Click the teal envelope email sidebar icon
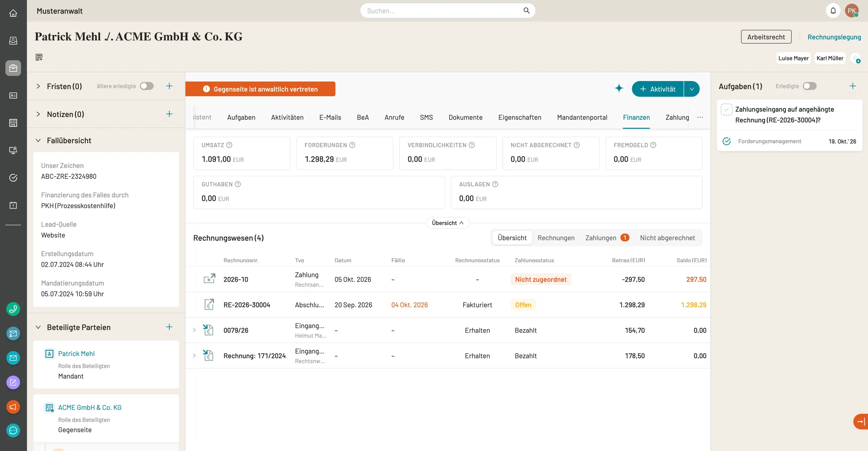 coord(13,358)
